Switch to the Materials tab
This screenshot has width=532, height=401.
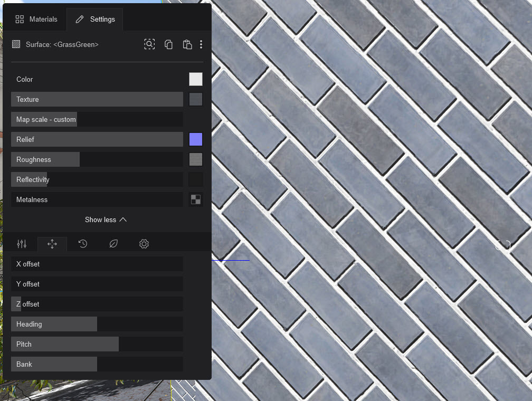click(x=36, y=19)
